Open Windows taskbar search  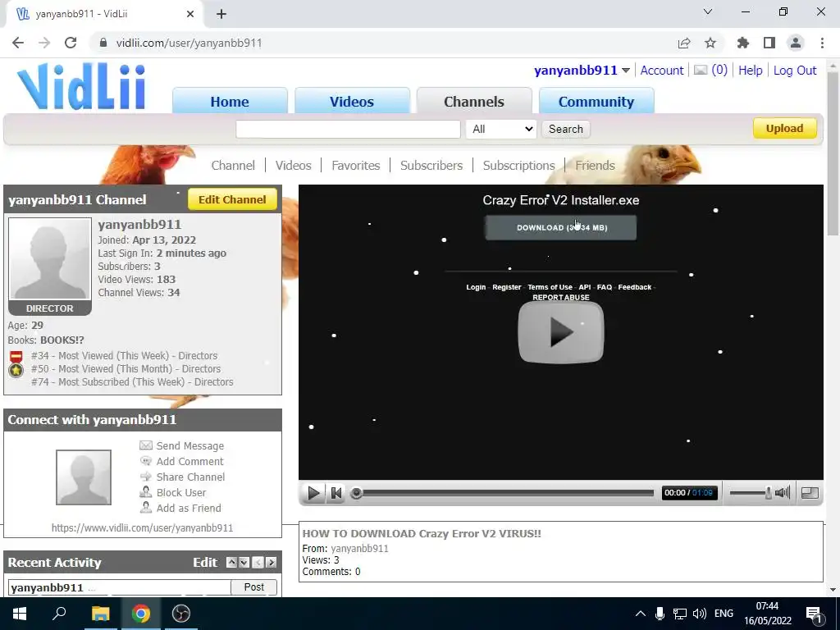coord(59,614)
